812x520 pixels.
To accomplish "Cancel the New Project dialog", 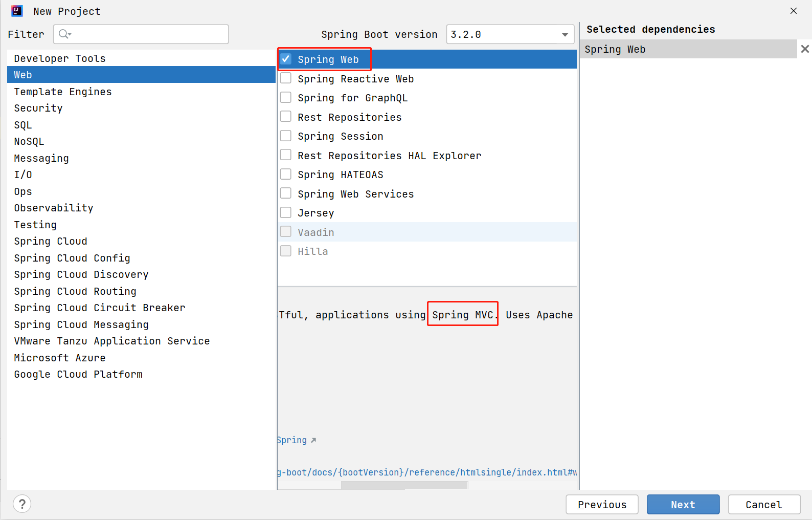I will 764,505.
